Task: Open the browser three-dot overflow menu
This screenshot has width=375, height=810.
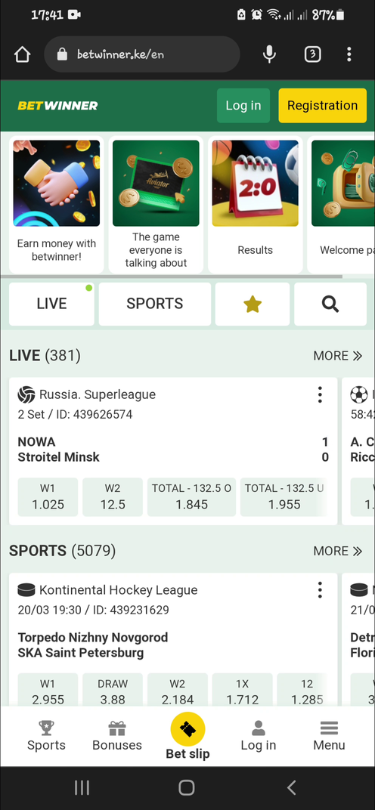Action: click(349, 54)
